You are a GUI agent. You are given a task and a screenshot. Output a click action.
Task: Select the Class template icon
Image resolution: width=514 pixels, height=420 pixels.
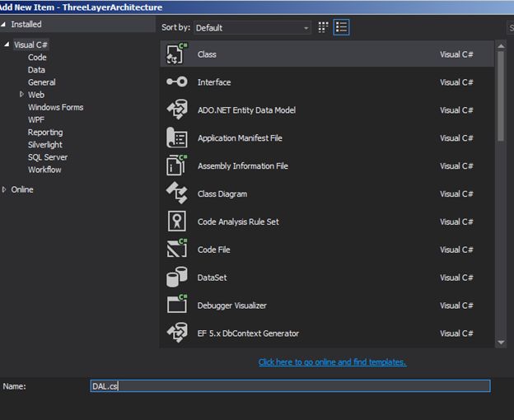pos(177,54)
